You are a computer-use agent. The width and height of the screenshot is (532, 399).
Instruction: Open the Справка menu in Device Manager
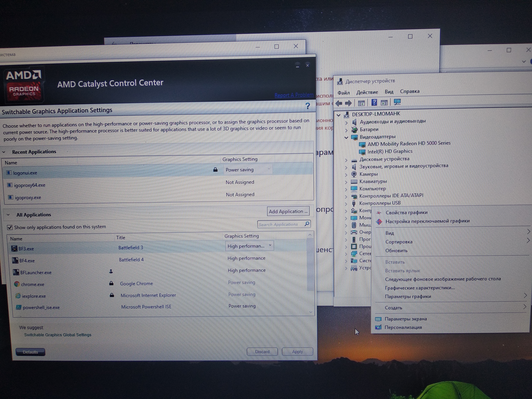(410, 91)
